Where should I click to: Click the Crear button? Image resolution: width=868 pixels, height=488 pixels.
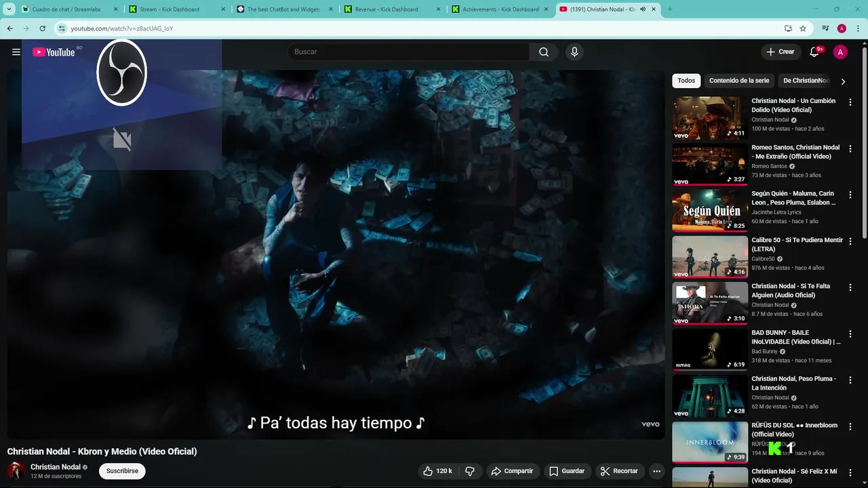pyautogui.click(x=780, y=52)
